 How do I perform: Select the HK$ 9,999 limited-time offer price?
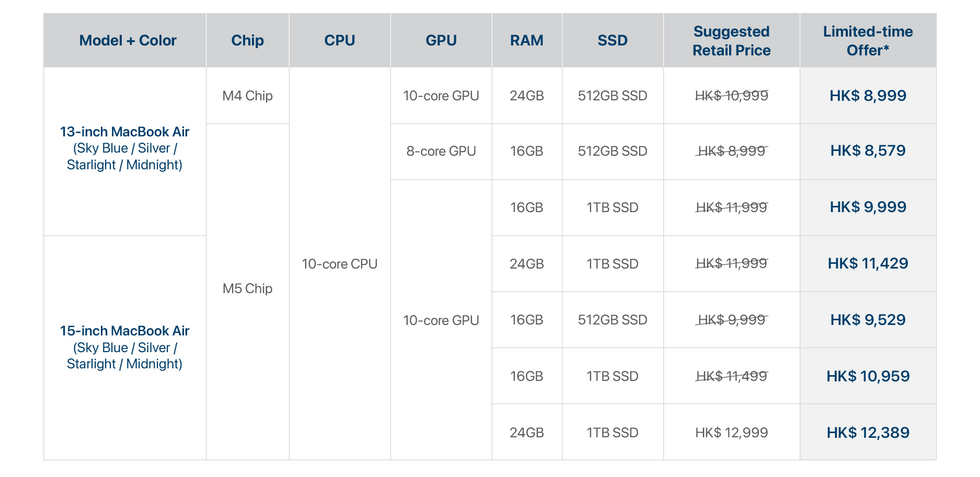click(868, 207)
